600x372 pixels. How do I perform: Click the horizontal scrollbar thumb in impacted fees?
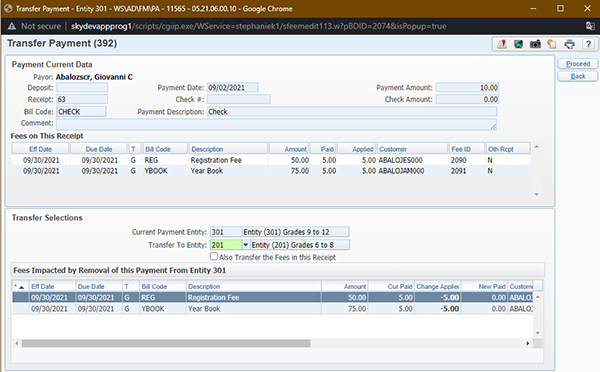pyautogui.click(x=166, y=343)
